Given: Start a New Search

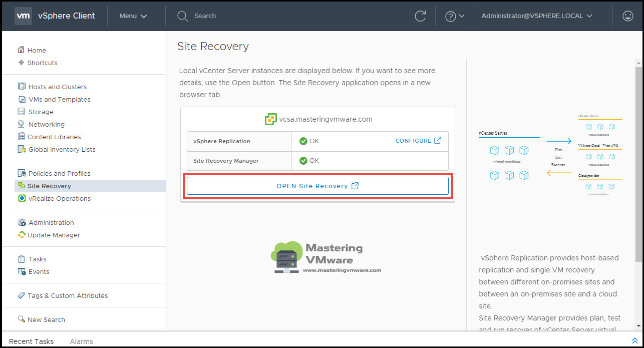Looking at the screenshot, I should (x=46, y=319).
